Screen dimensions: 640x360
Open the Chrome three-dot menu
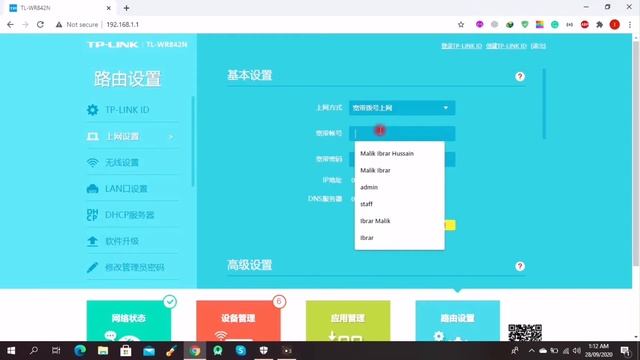pos(630,24)
